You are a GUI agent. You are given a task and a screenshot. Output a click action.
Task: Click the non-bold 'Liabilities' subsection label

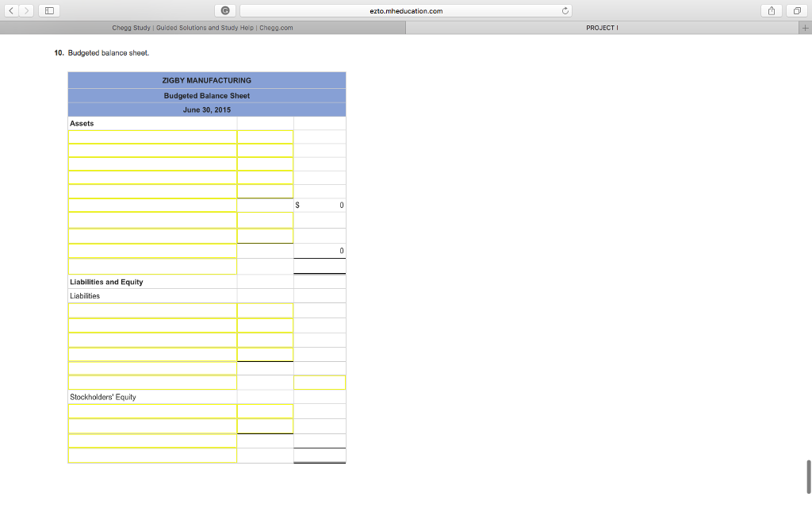(x=85, y=296)
